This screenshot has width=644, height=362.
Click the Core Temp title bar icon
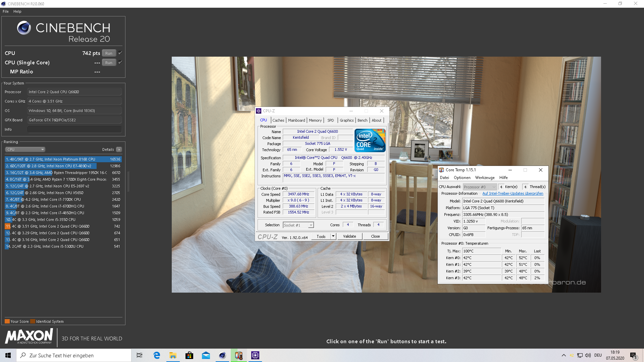[442, 170]
